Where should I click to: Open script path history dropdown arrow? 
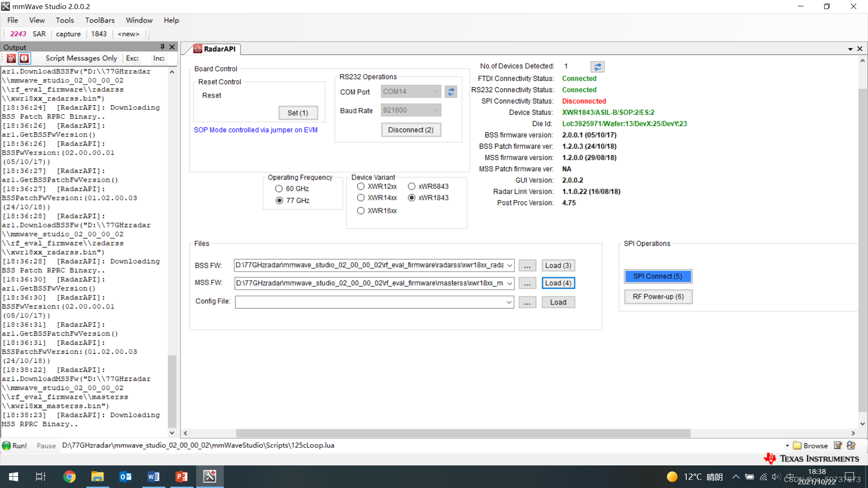point(787,446)
